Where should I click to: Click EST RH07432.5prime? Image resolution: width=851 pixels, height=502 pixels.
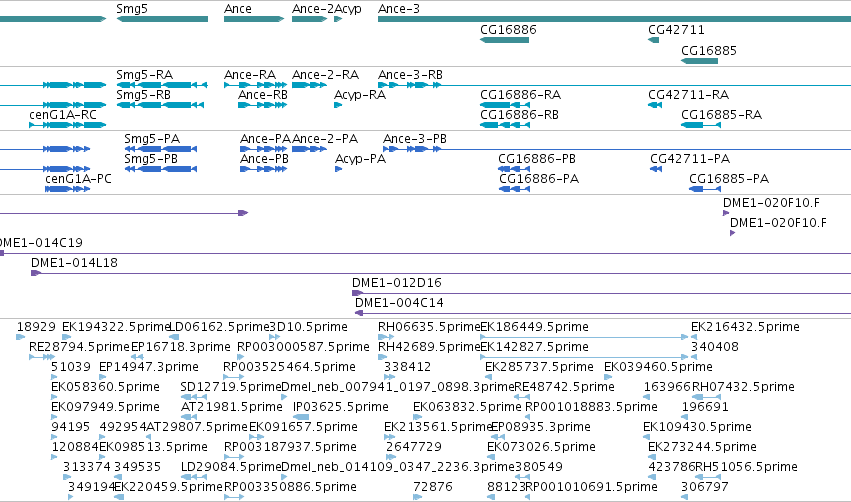tap(743, 387)
